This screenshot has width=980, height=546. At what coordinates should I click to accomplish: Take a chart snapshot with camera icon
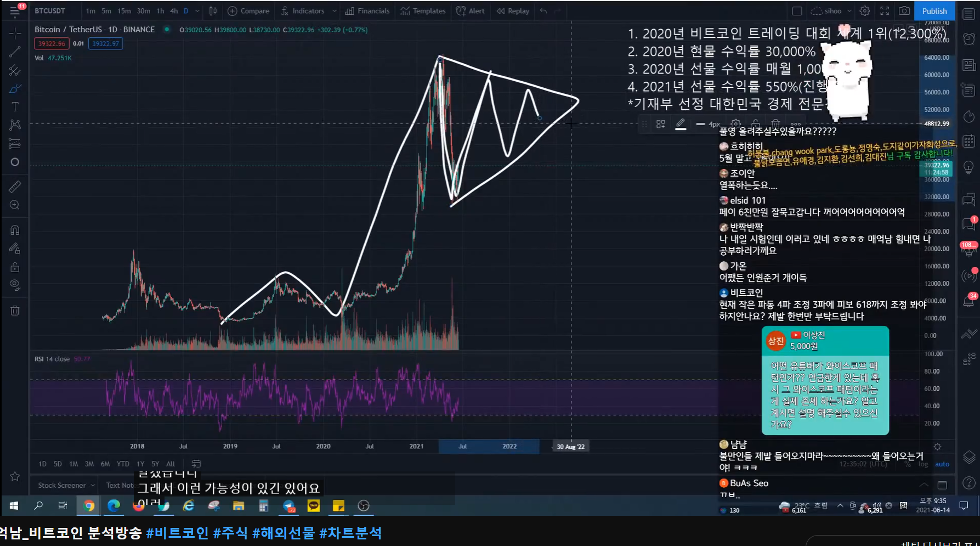click(904, 11)
